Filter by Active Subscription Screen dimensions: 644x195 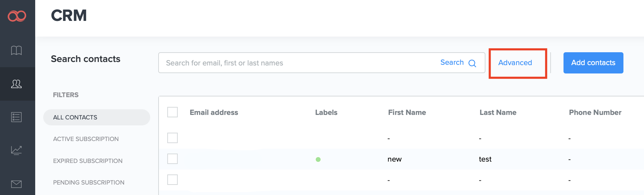pyautogui.click(x=86, y=139)
